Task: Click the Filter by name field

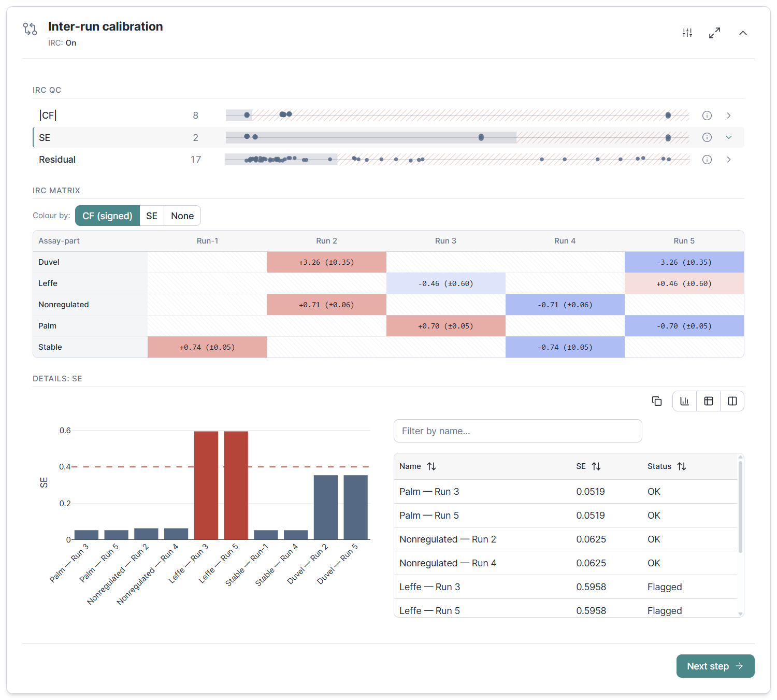Action: point(518,431)
